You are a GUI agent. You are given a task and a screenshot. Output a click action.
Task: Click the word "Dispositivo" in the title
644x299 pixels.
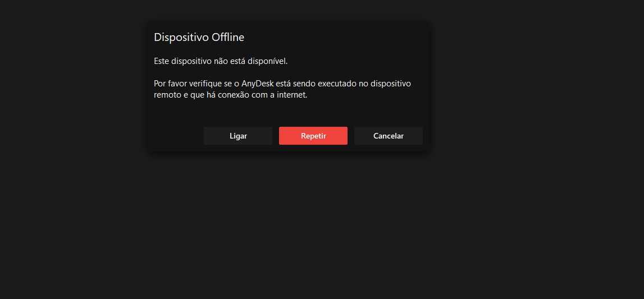tap(181, 38)
